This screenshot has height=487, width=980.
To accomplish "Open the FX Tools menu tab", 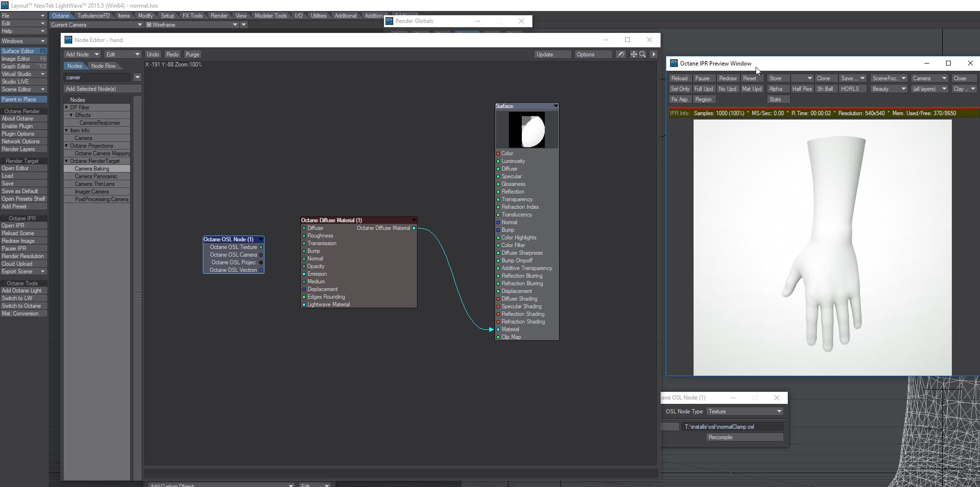I will click(x=192, y=16).
